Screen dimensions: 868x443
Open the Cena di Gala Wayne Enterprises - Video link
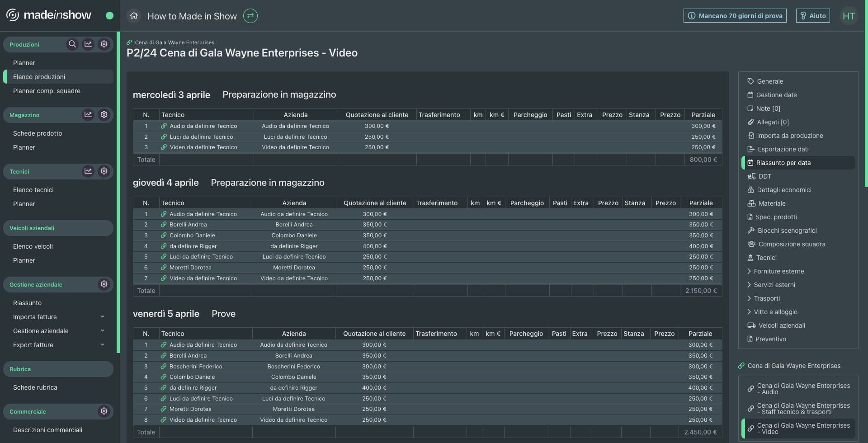(798, 429)
